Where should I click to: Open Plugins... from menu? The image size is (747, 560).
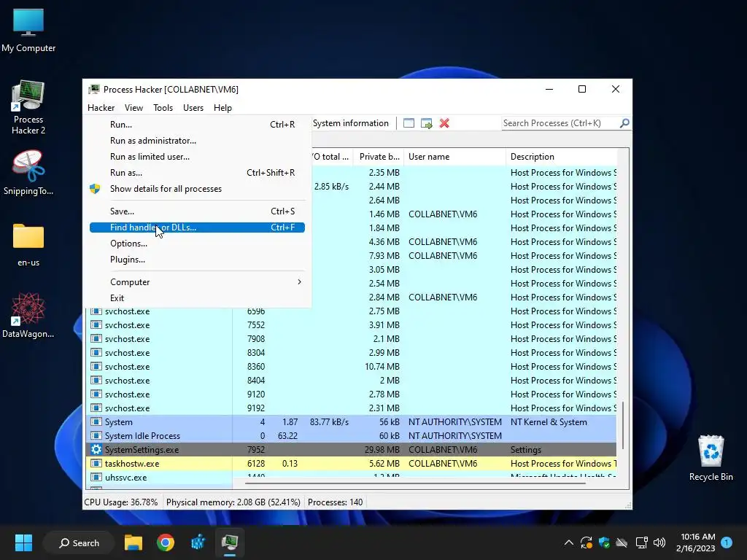coord(197,260)
